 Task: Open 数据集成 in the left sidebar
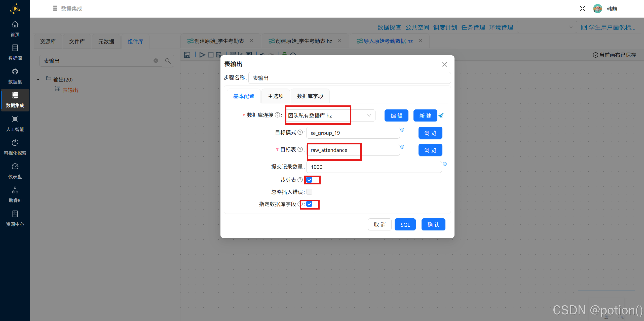click(15, 100)
